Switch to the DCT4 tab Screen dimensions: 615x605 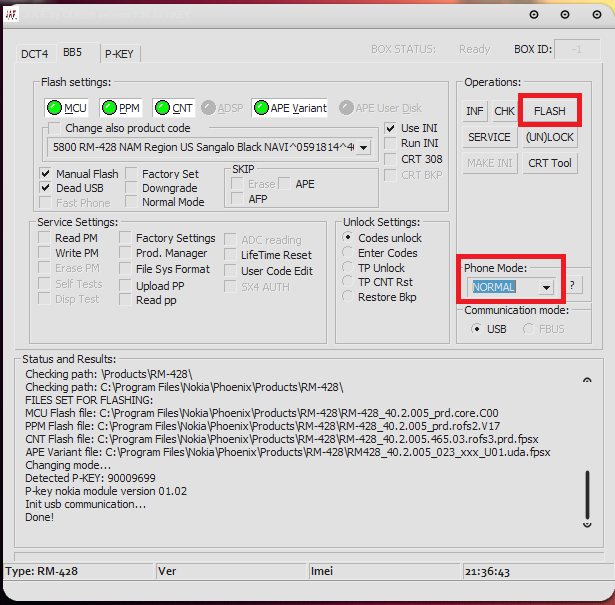(34, 54)
